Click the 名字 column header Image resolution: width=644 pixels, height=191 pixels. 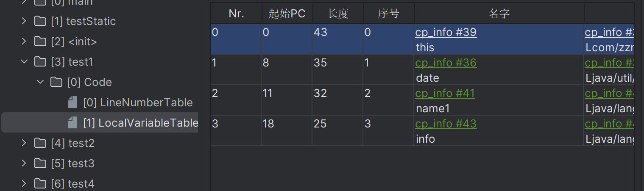pos(499,14)
